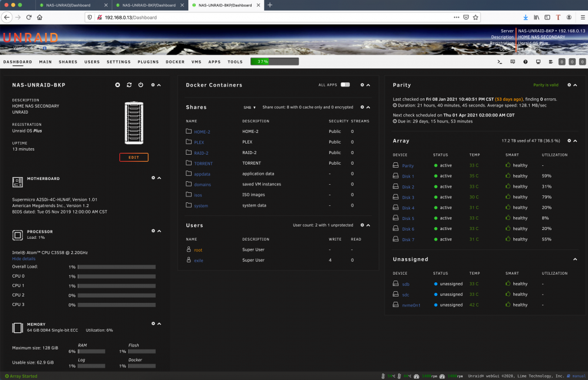
Task: Click the 37% progress bar in header
Action: coord(275,62)
